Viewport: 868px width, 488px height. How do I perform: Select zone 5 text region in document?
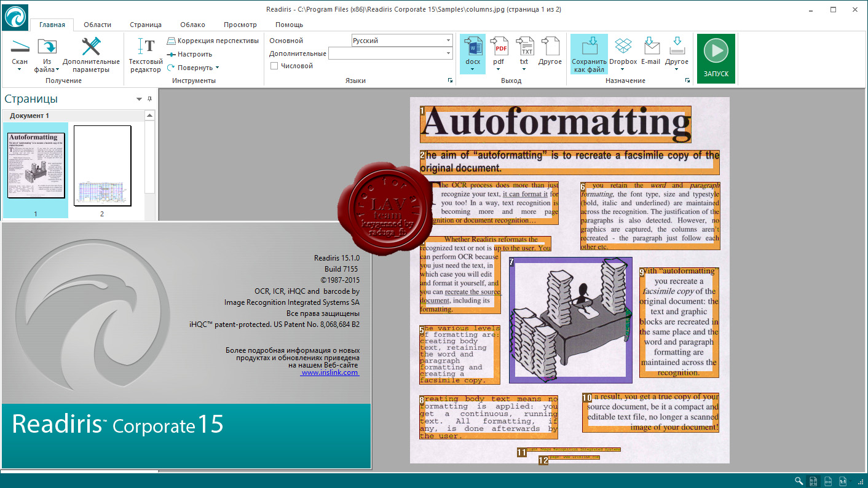pos(460,355)
